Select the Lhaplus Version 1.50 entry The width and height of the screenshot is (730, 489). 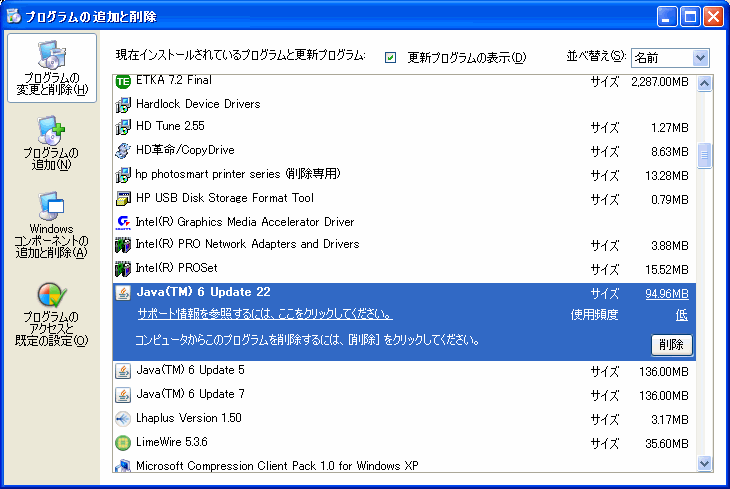(x=404, y=419)
